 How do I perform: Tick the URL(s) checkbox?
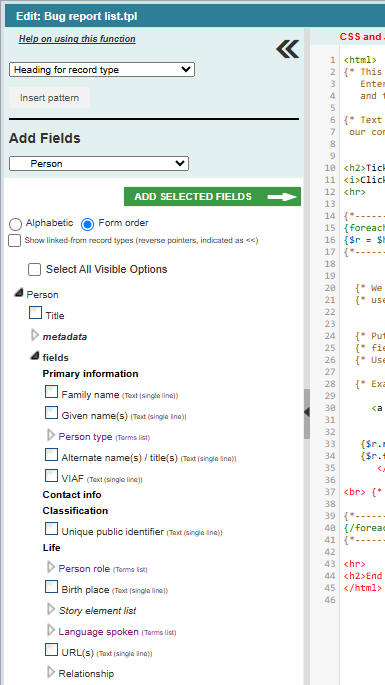pos(52,650)
